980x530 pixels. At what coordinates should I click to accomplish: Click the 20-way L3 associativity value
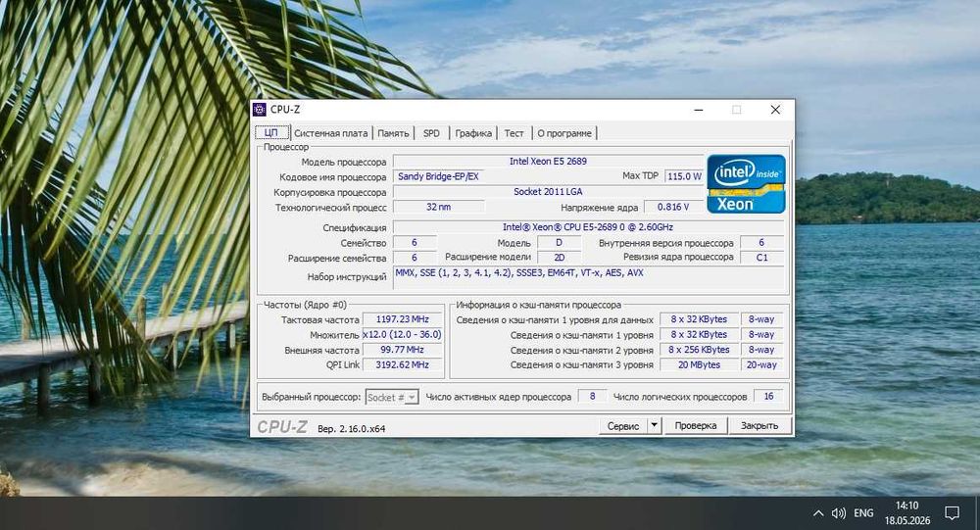tap(761, 365)
